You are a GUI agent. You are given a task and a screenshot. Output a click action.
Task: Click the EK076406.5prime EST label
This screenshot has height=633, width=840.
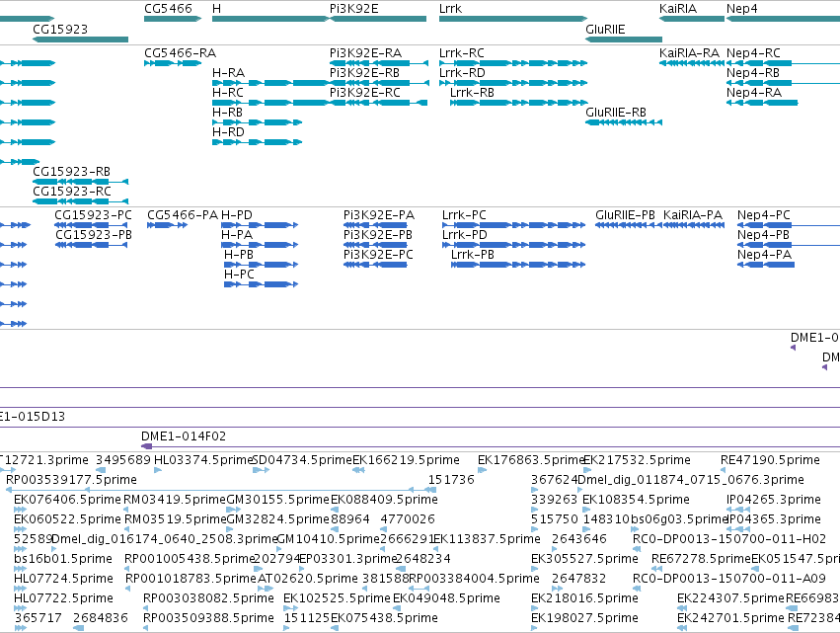(67, 500)
